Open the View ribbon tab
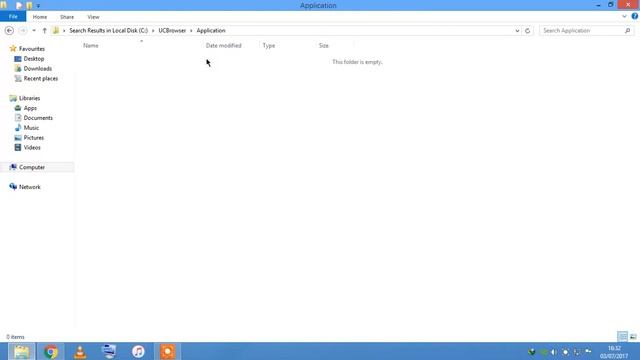The height and width of the screenshot is (360, 640). (93, 17)
